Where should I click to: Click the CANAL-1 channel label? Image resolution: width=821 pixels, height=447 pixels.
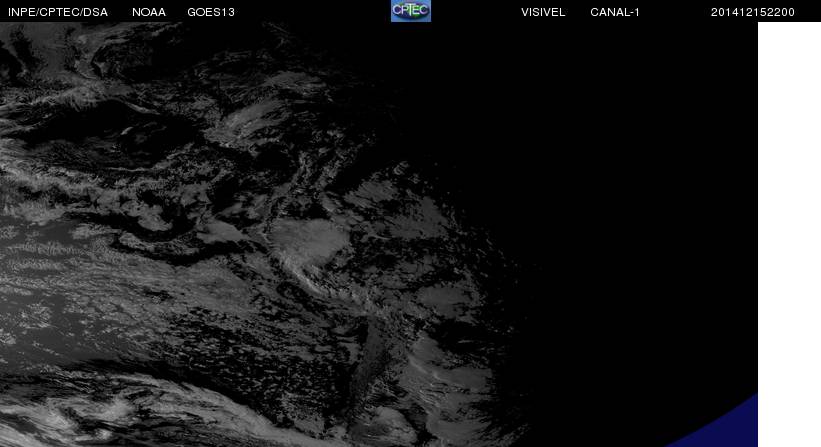pyautogui.click(x=615, y=12)
